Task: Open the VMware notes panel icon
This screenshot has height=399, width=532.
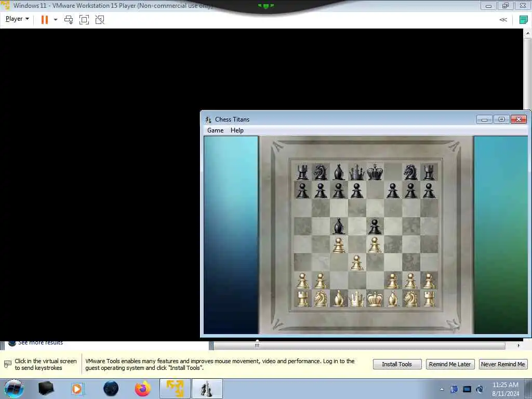Action: click(x=524, y=20)
